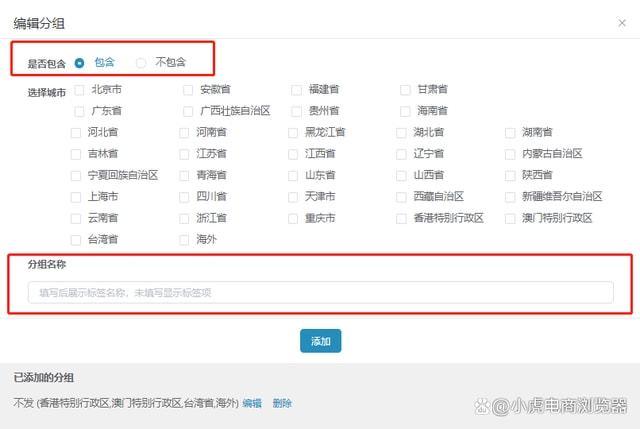Image resolution: width=640 pixels, height=429 pixels.
Task: Select 香港特别行政区 checkbox
Action: pyautogui.click(x=405, y=218)
